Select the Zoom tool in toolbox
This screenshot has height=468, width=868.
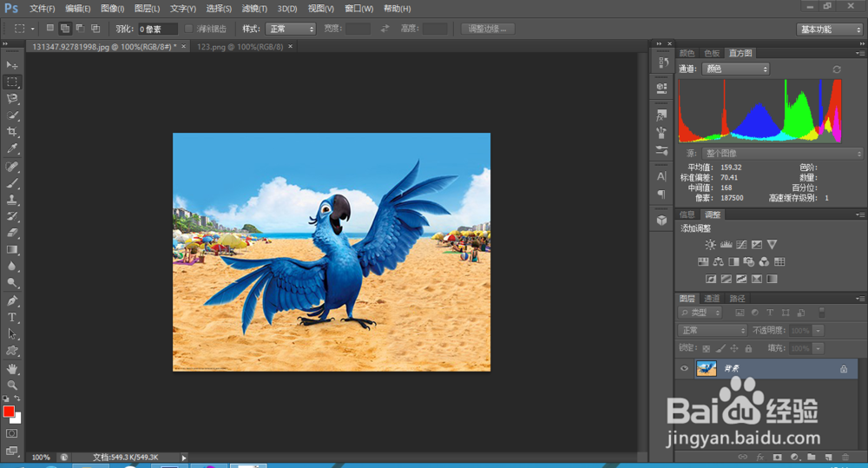coord(11,385)
